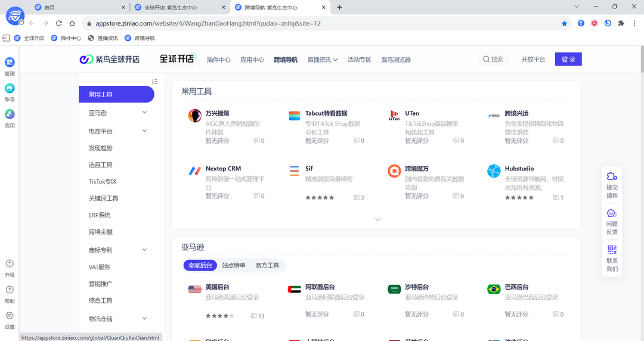Click the 搜索 search field

coord(493,59)
